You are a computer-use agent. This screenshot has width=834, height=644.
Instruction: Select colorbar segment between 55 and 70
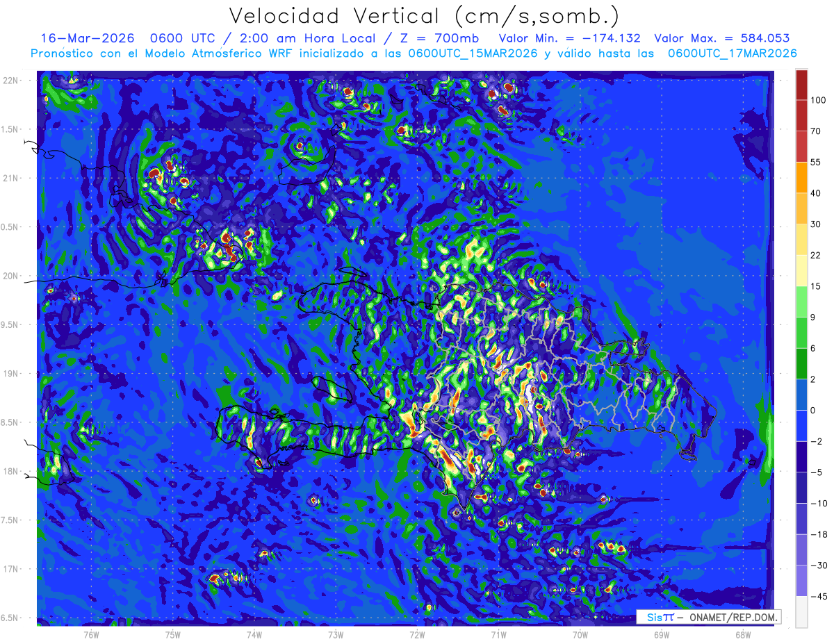coord(801,146)
